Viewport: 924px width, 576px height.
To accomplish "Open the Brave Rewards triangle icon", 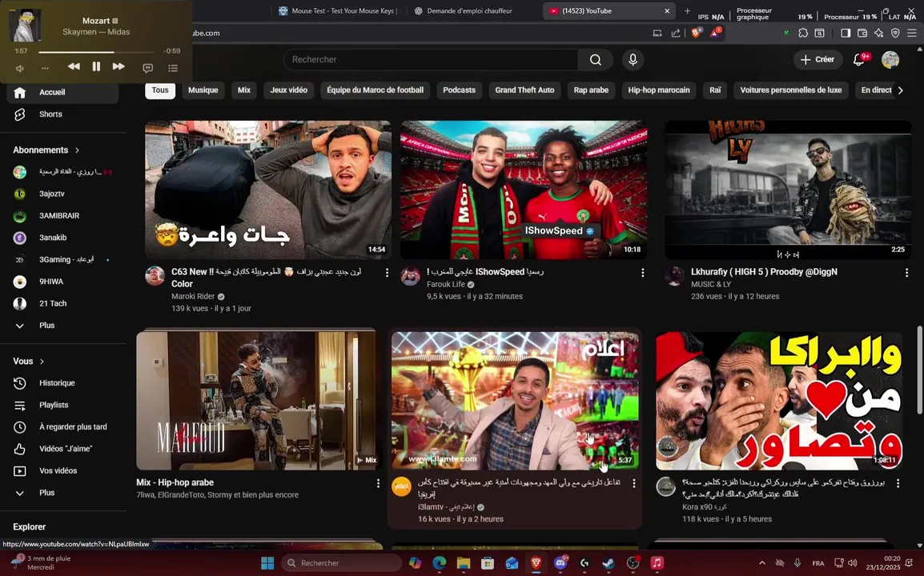I will (715, 33).
